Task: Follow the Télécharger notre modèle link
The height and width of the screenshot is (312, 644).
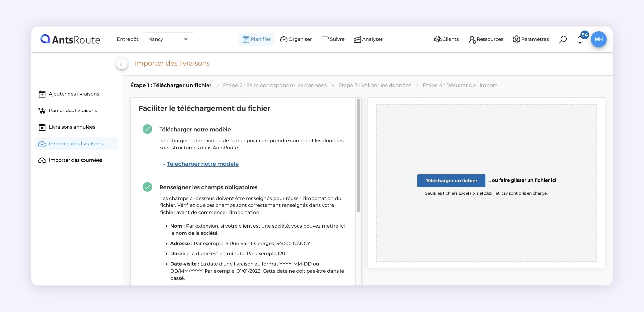Action: click(203, 164)
